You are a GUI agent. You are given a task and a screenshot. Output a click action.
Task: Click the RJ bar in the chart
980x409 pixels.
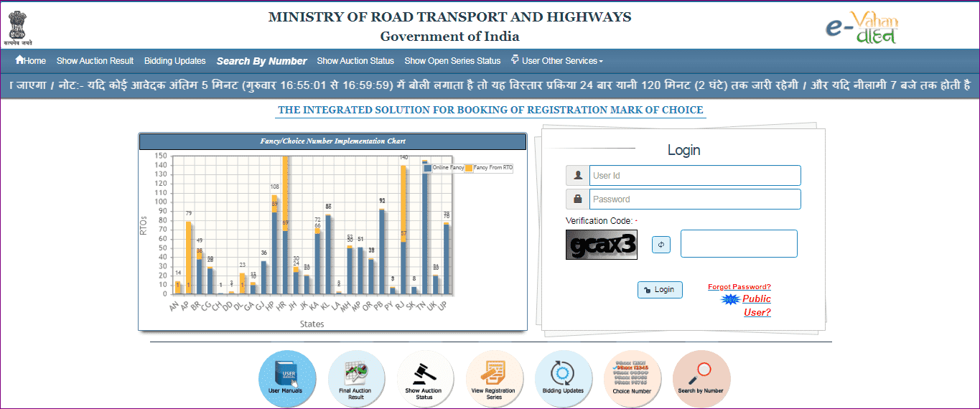coord(403,230)
